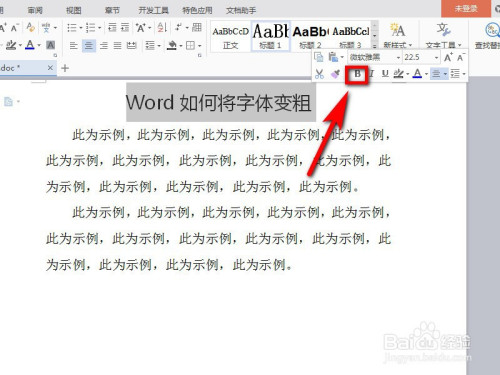This screenshot has height=375, width=500.
Task: Click increase indent in the ribbon
Action: [125, 27]
